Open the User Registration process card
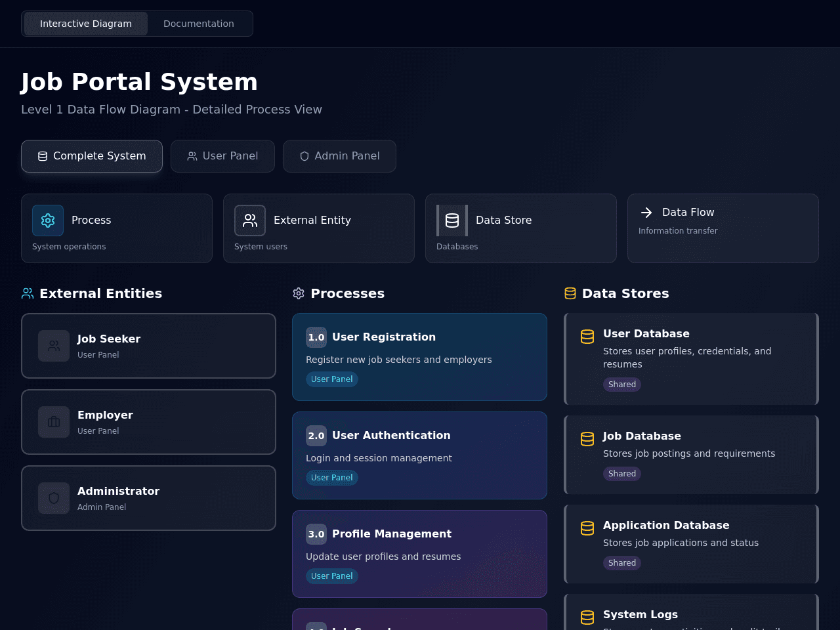The width and height of the screenshot is (840, 630). click(419, 357)
